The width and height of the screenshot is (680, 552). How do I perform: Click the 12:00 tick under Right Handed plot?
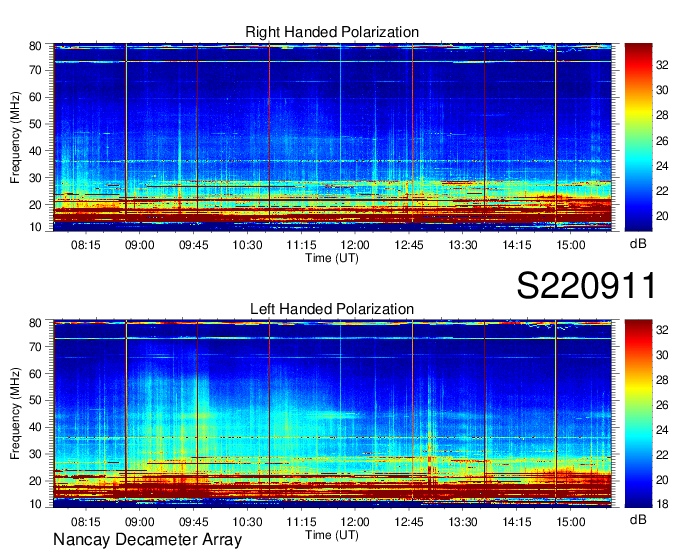(355, 245)
